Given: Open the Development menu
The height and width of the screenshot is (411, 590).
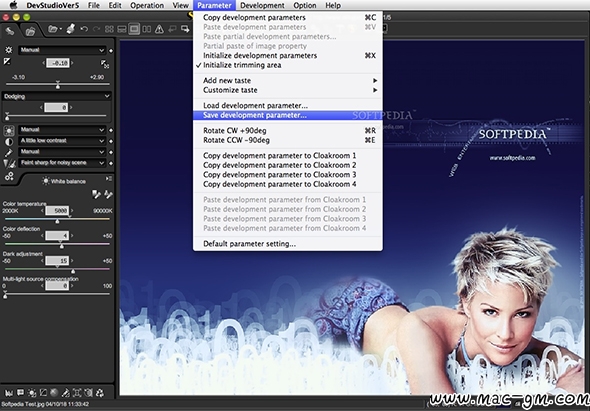Looking at the screenshot, I should (262, 5).
